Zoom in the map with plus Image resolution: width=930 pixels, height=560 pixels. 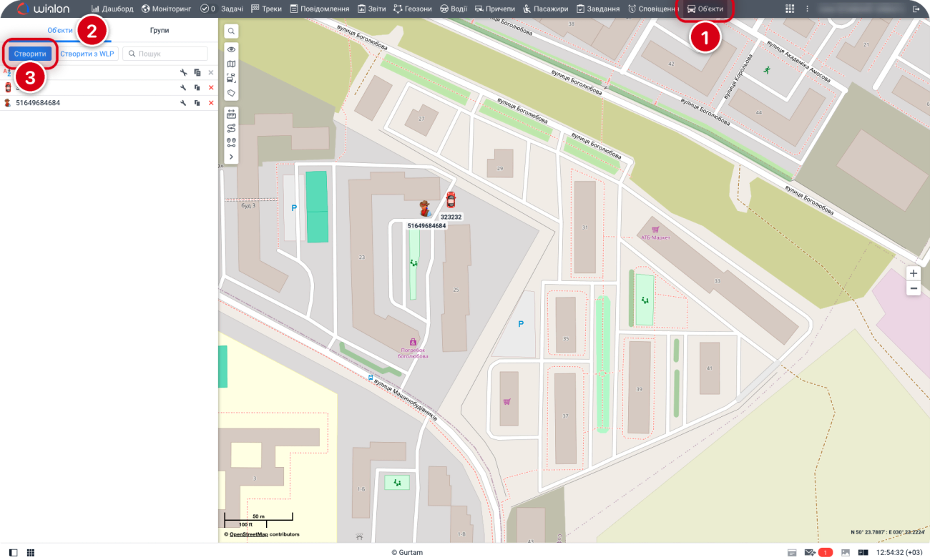pyautogui.click(x=914, y=273)
